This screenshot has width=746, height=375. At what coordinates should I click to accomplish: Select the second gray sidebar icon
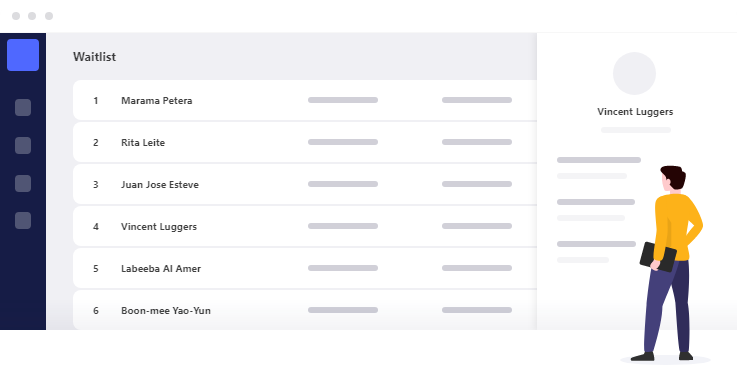[23, 145]
